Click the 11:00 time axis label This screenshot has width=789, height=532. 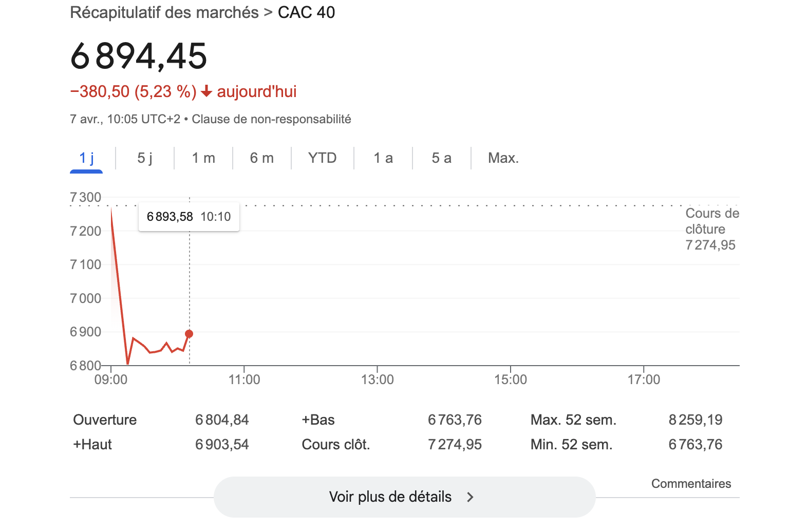(244, 379)
